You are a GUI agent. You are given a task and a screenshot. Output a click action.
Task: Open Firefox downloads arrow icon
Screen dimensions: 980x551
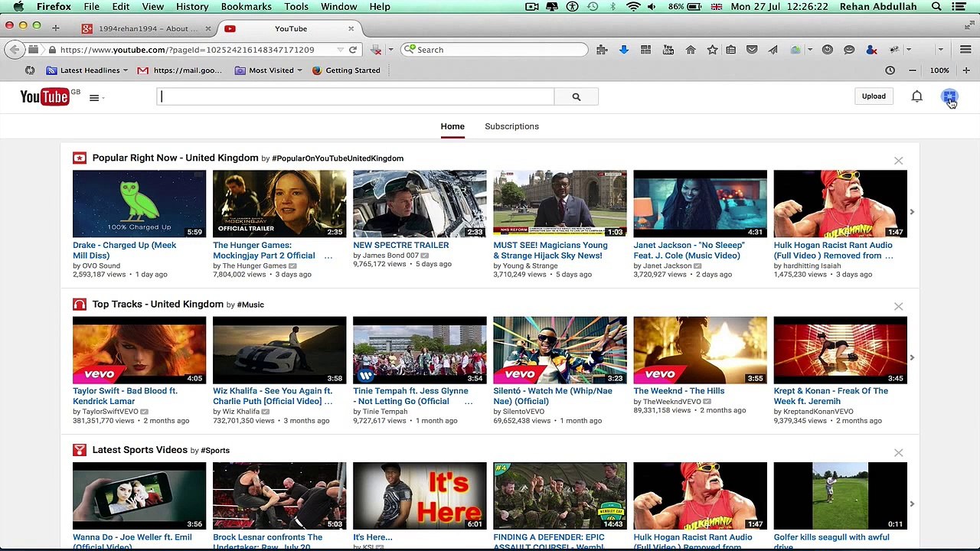click(x=623, y=50)
